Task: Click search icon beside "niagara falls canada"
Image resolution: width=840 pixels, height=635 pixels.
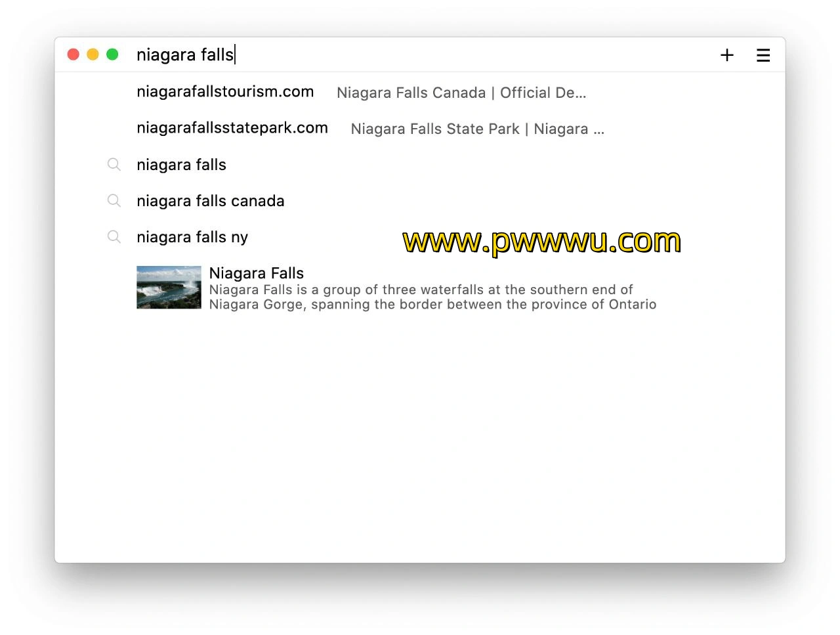Action: [114, 201]
